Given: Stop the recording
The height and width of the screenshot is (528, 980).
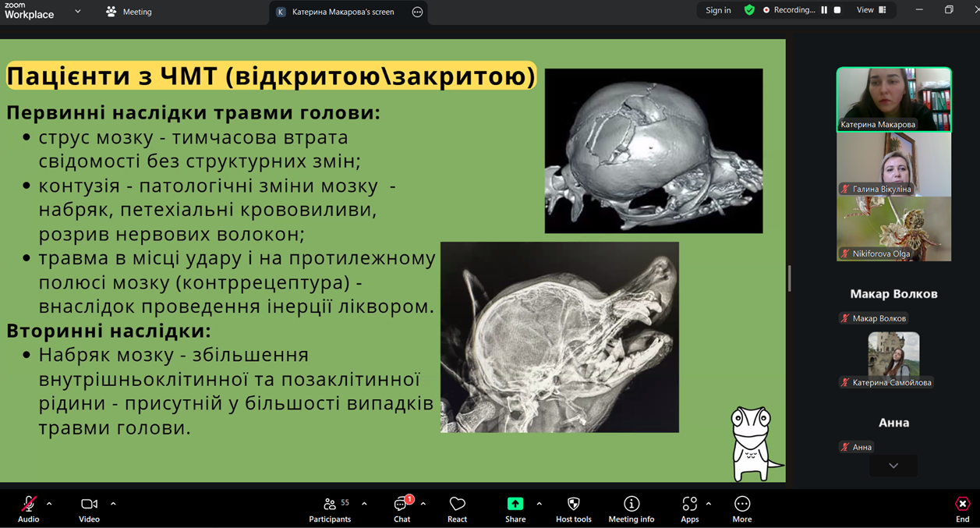Looking at the screenshot, I should click(x=837, y=10).
